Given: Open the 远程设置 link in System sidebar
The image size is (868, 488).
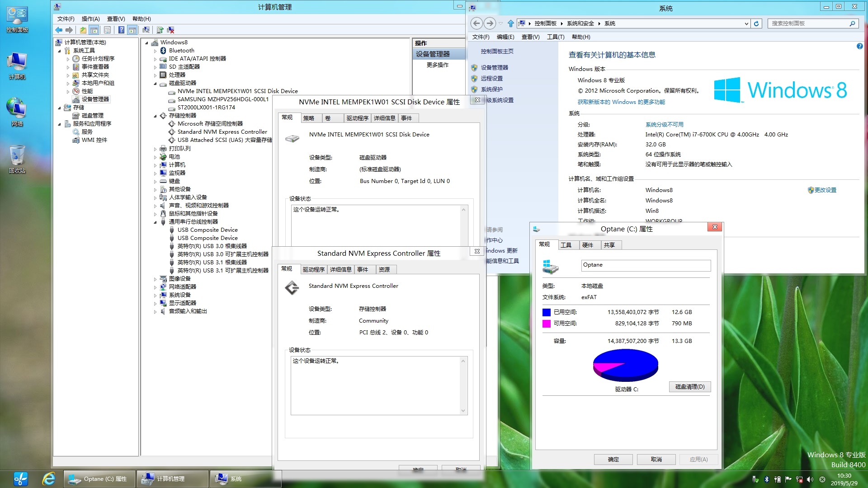Looking at the screenshot, I should 492,79.
